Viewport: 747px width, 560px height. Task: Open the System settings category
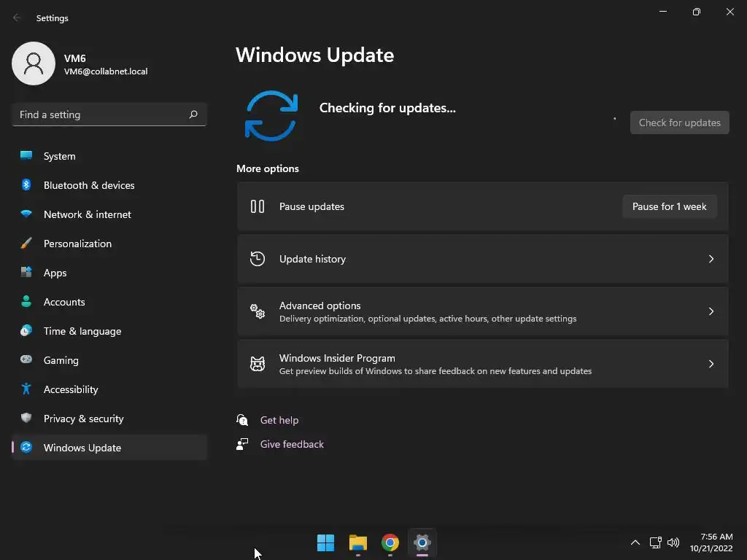109,156
